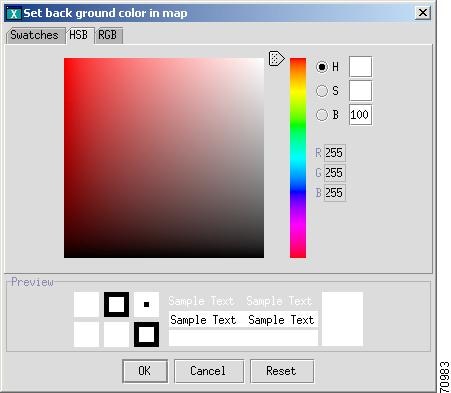Click the preview tile with small black dot

click(x=146, y=304)
